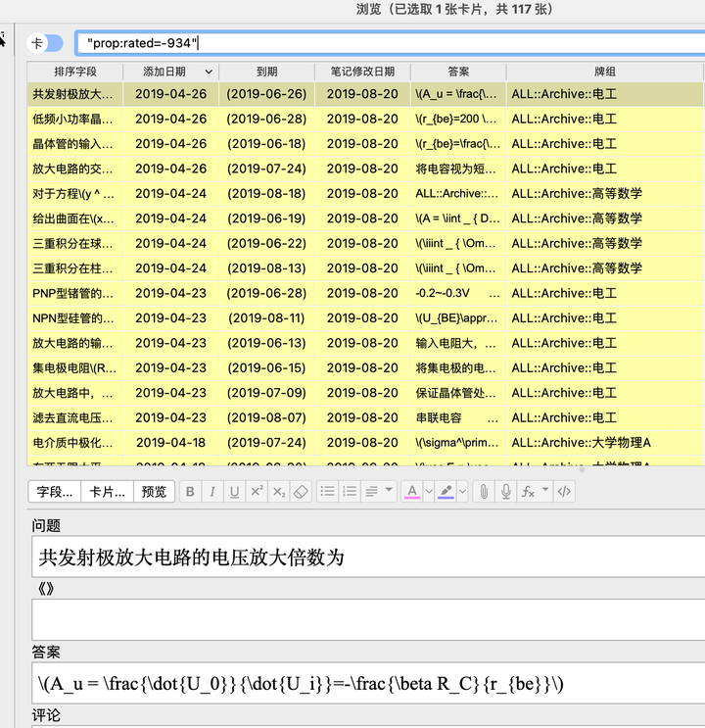Select row 电介质中极化...
Screen dimensions: 705x728
coord(366,443)
